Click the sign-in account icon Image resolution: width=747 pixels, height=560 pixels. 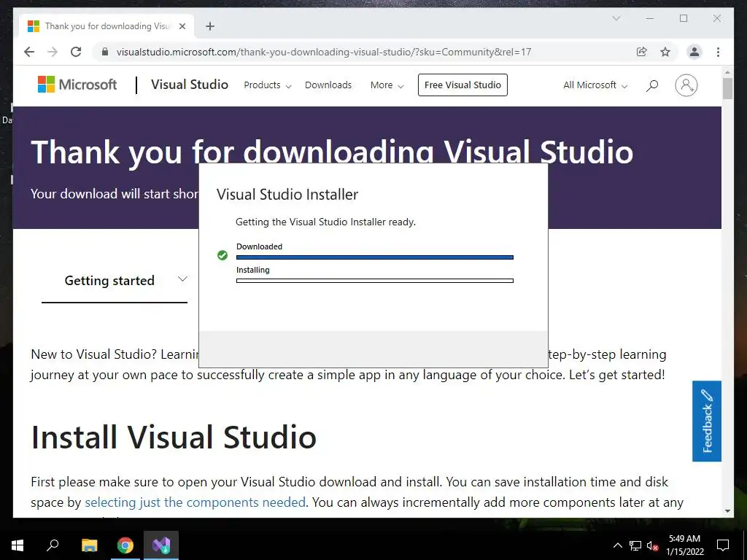686,85
